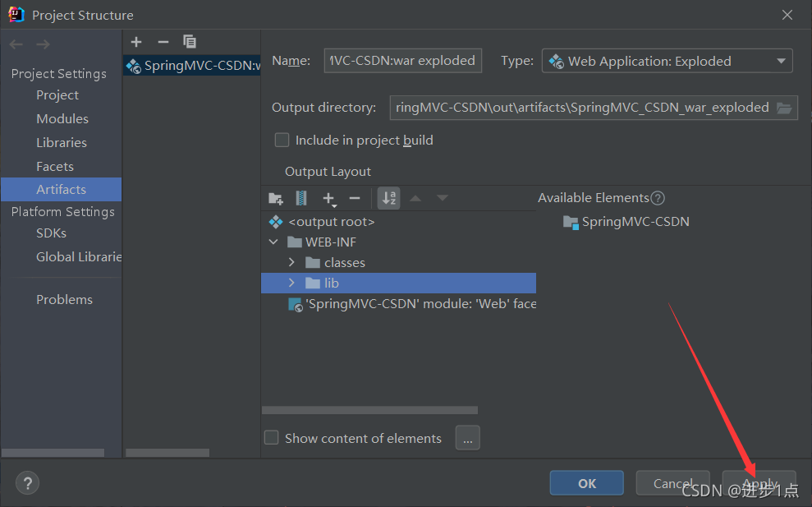Image resolution: width=812 pixels, height=507 pixels.
Task: Click the Remove element minus icon in Output Layout
Action: click(355, 198)
